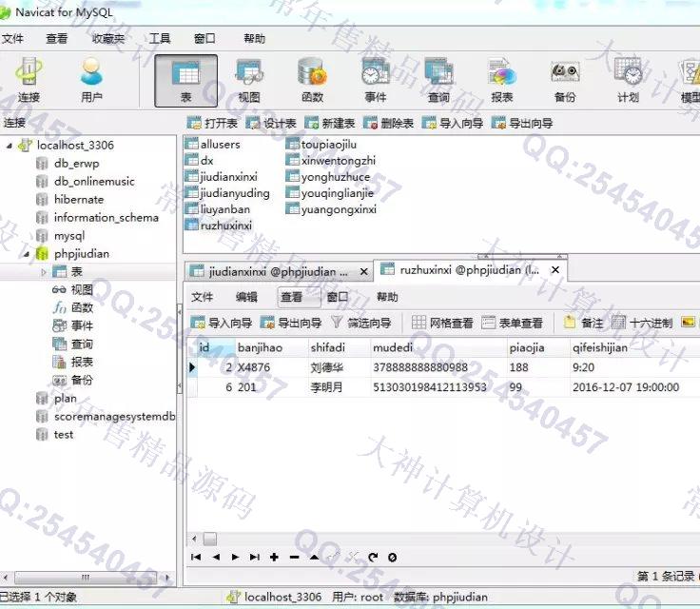Open the 视图 (View) toolbar icon
Screen dimensions: 700x609
249,81
